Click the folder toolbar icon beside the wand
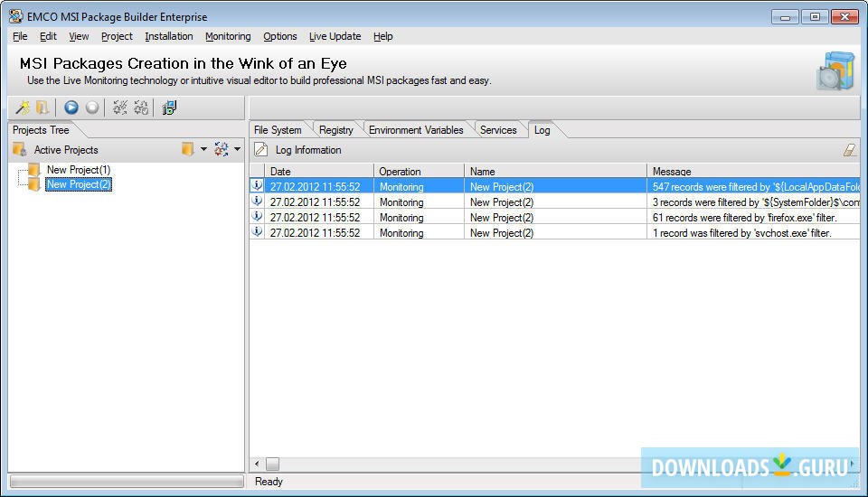Image resolution: width=868 pixels, height=497 pixels. [x=42, y=108]
